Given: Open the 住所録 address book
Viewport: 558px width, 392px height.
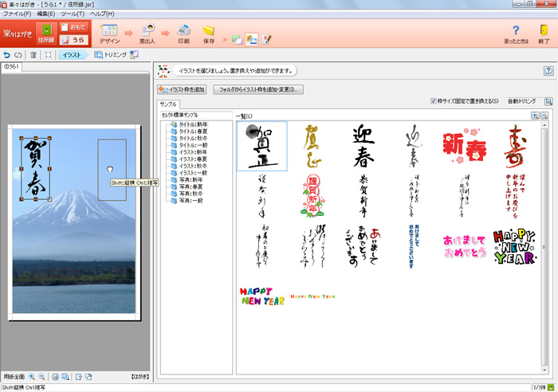Looking at the screenshot, I should (x=45, y=35).
